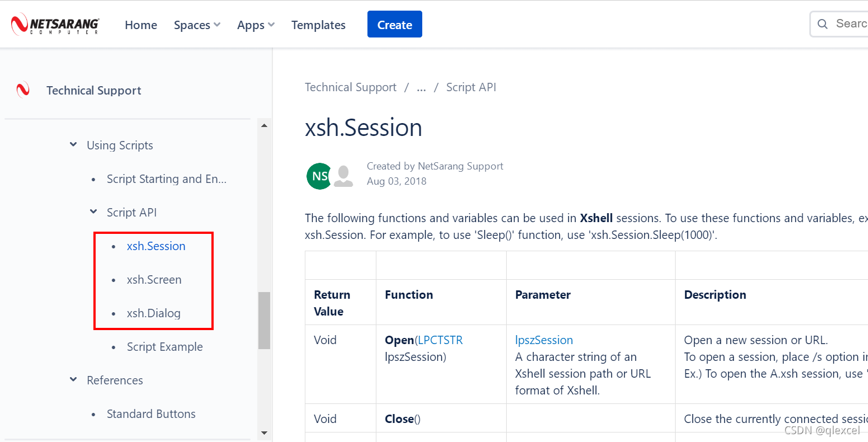This screenshot has width=868, height=442.
Task: Open Script Example in the sidebar
Action: (x=165, y=347)
